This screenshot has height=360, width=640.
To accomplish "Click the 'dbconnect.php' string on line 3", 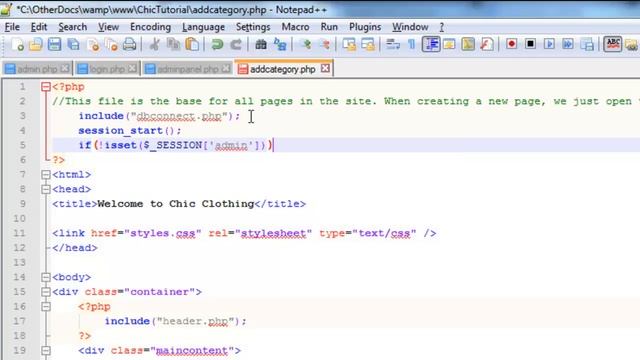I will coord(179,116).
